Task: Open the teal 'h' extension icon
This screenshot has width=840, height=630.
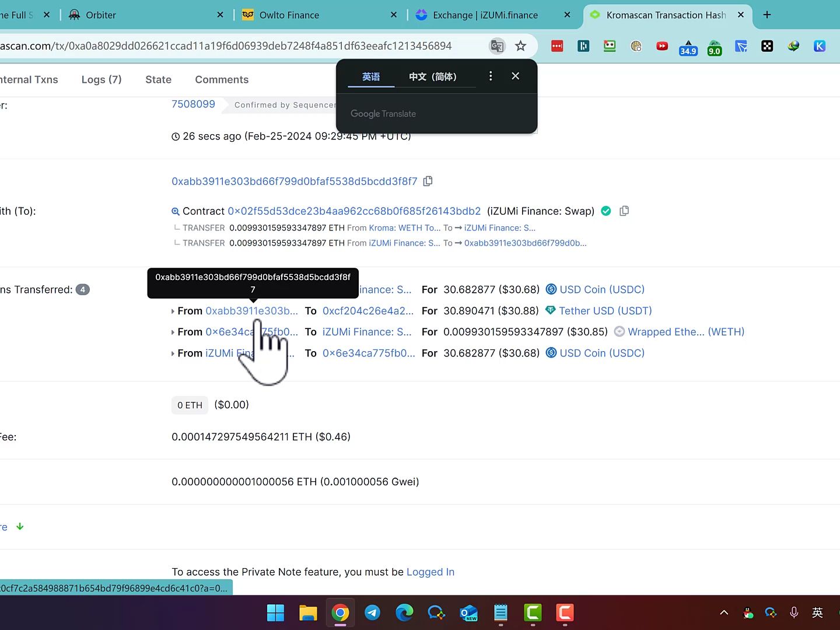Action: click(583, 46)
